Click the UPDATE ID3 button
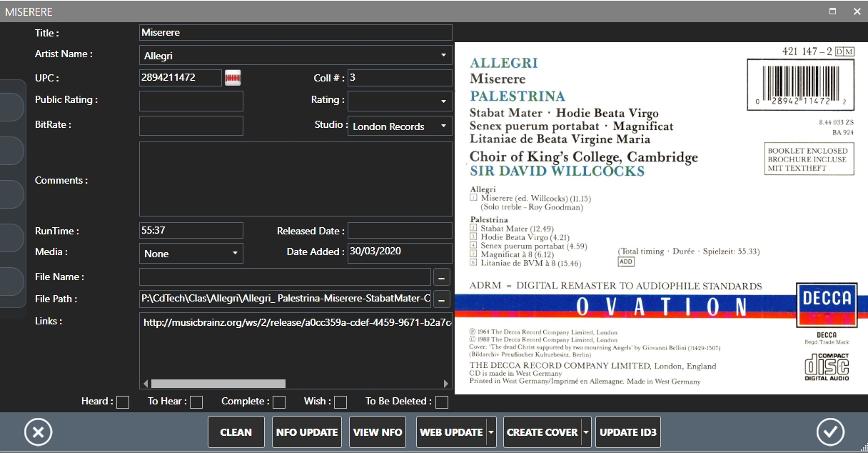Image resolution: width=868 pixels, height=453 pixels. [628, 432]
